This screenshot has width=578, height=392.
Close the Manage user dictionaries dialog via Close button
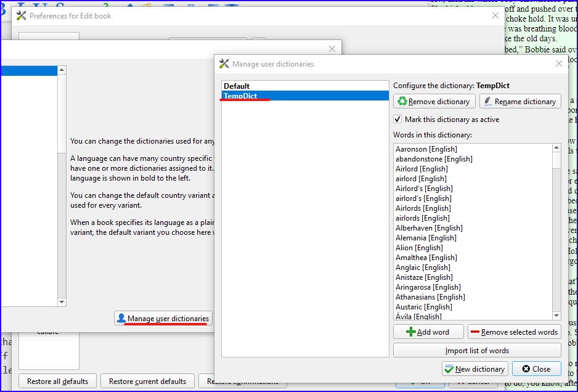tap(537, 369)
